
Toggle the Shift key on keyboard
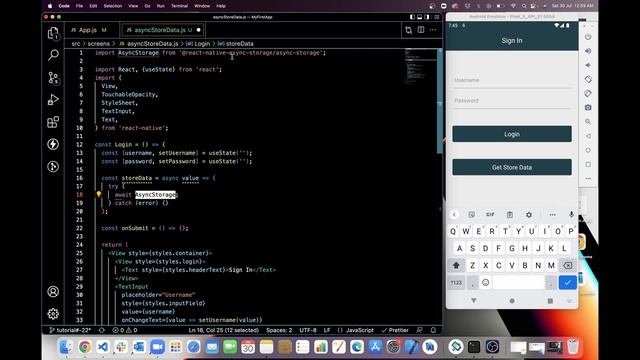[456, 265]
